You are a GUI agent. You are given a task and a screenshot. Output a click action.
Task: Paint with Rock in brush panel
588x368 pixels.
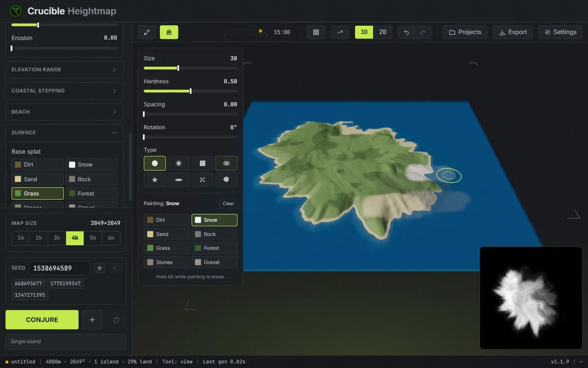215,234
